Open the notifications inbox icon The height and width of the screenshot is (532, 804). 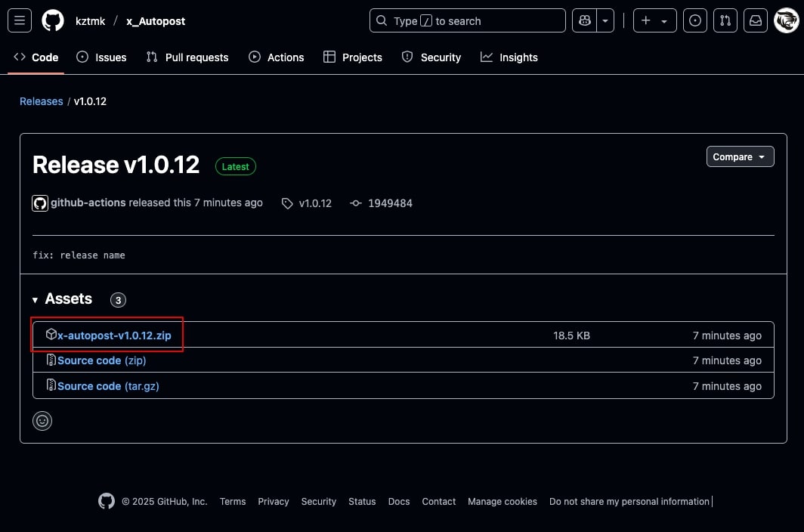756,20
